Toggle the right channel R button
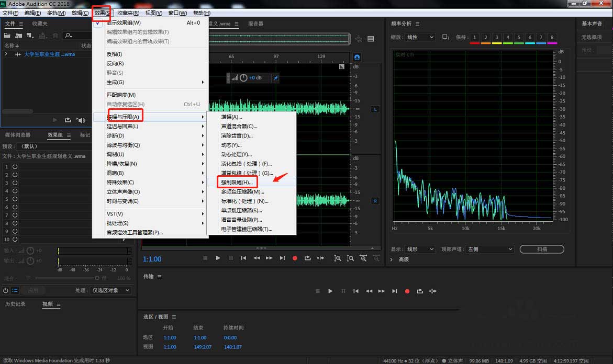 click(x=375, y=201)
